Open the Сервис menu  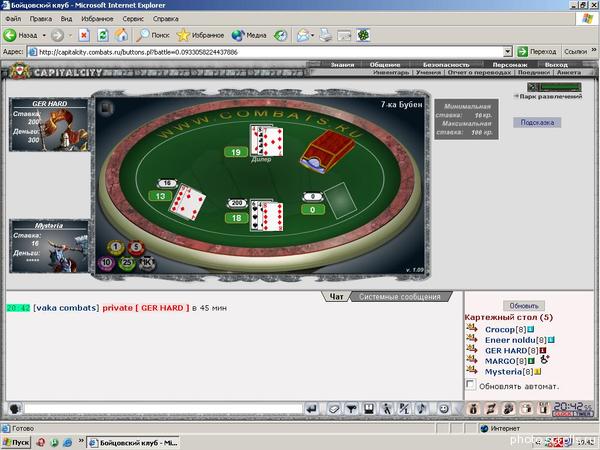[133, 18]
